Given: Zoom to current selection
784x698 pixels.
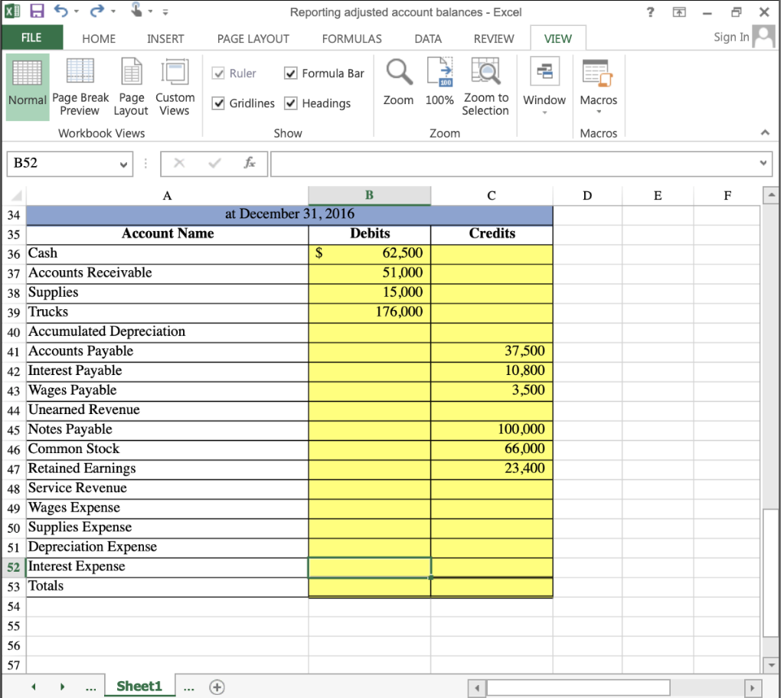Looking at the screenshot, I should [x=485, y=86].
